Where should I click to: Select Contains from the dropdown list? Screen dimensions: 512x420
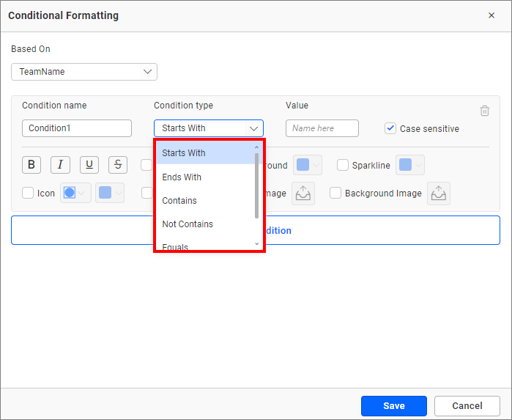coord(179,201)
